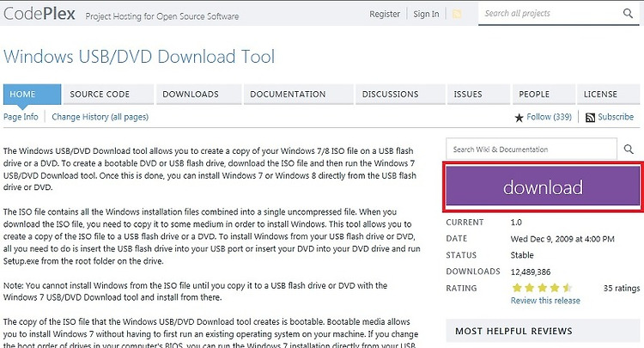644x348 pixels.
Task: Click the Follow (339) link
Action: (549, 117)
